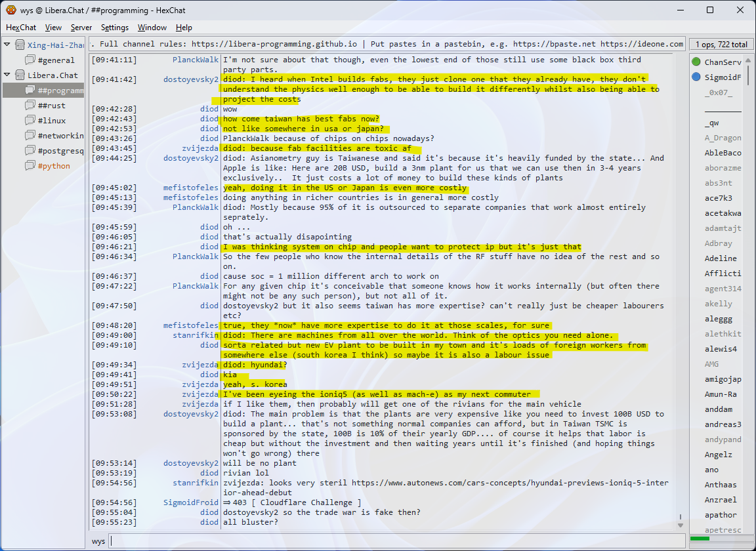Click the green lag meter bar
Viewport: 756px width, 551px height.
(x=700, y=539)
